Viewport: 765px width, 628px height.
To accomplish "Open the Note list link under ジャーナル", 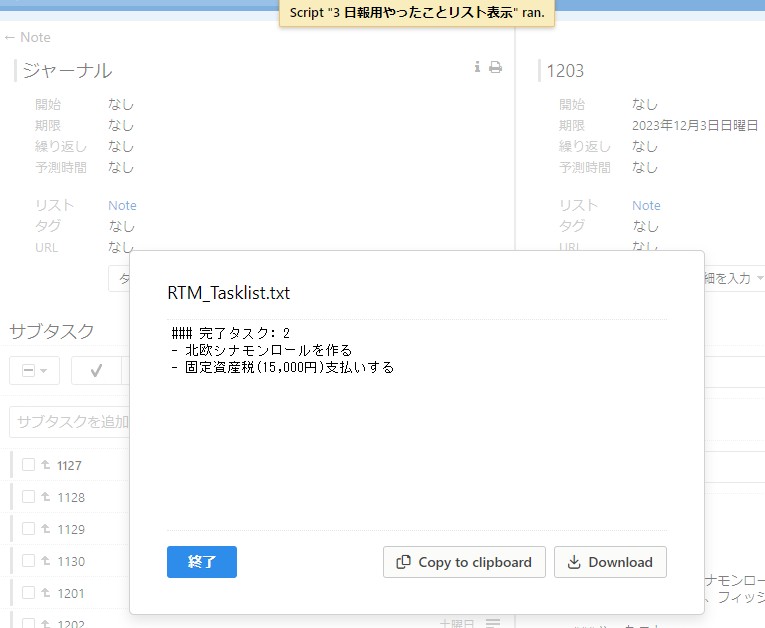I will [x=122, y=205].
